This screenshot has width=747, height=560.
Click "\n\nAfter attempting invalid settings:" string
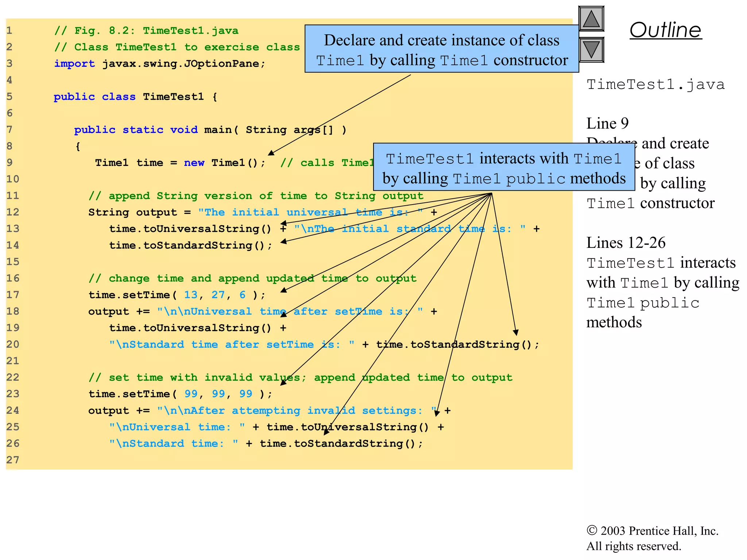click(x=297, y=411)
